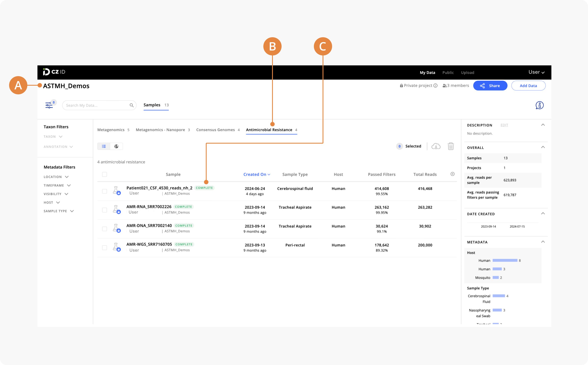Check the Patient021_CSF_4530_reads_nh_2 row checkbox

click(x=105, y=191)
